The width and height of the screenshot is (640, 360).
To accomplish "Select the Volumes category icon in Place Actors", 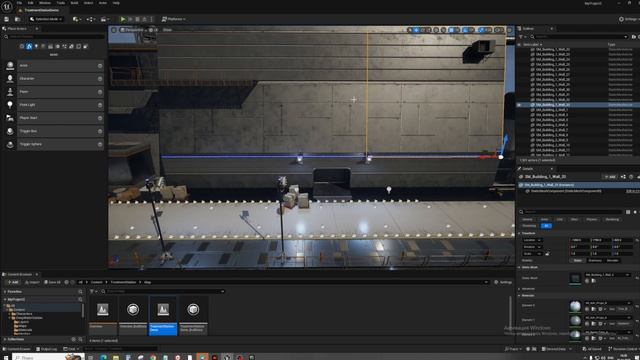I will click(78, 47).
